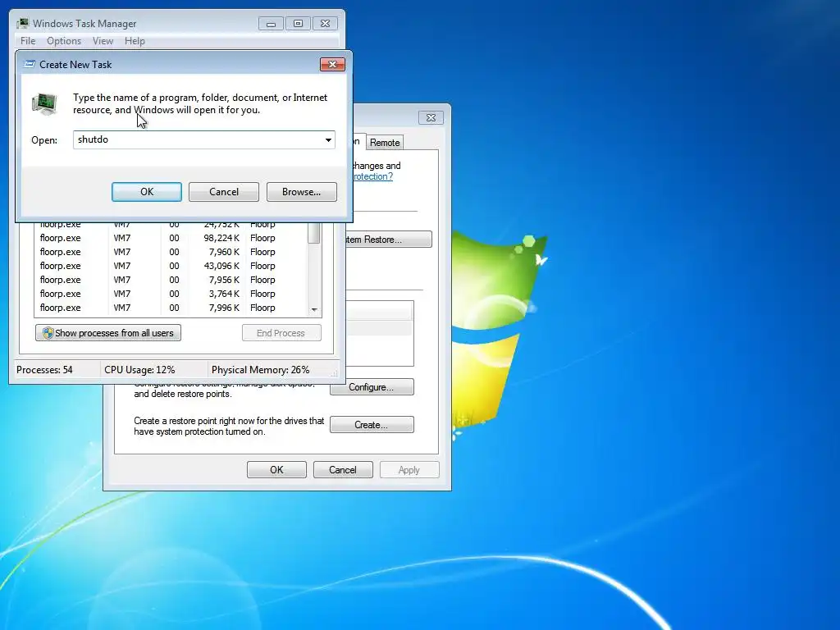The width and height of the screenshot is (840, 630).
Task: Switch to Remote tab in System Properties
Action: pos(385,143)
